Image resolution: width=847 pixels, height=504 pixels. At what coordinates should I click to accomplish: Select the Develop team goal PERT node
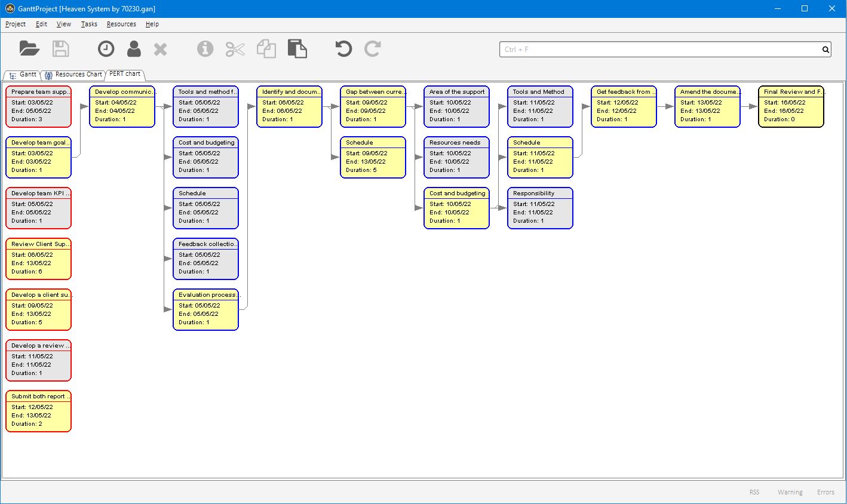[38, 157]
